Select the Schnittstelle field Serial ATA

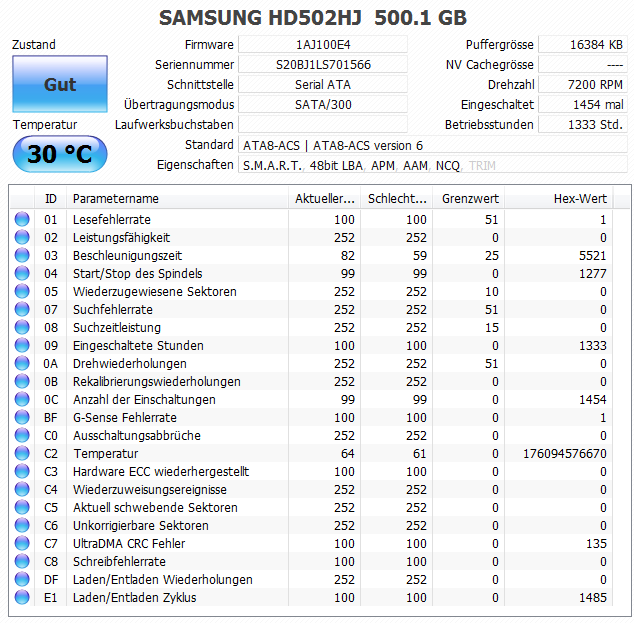pos(323,84)
